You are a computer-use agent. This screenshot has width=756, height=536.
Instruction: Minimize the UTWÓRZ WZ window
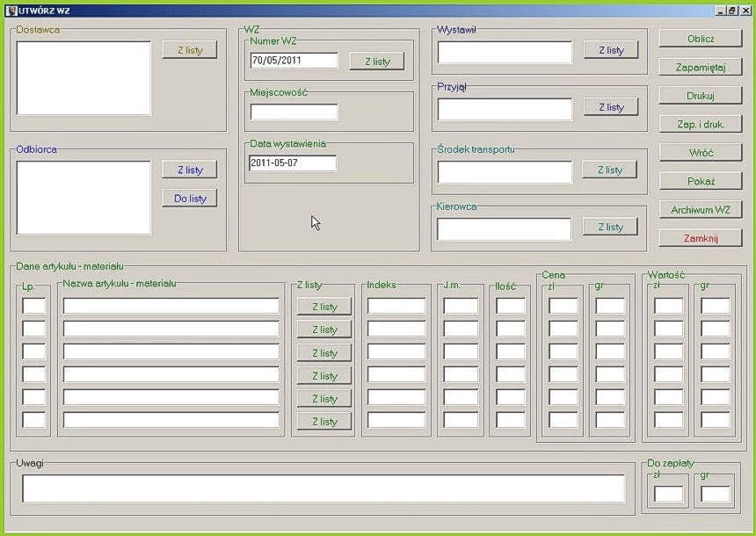(720, 11)
